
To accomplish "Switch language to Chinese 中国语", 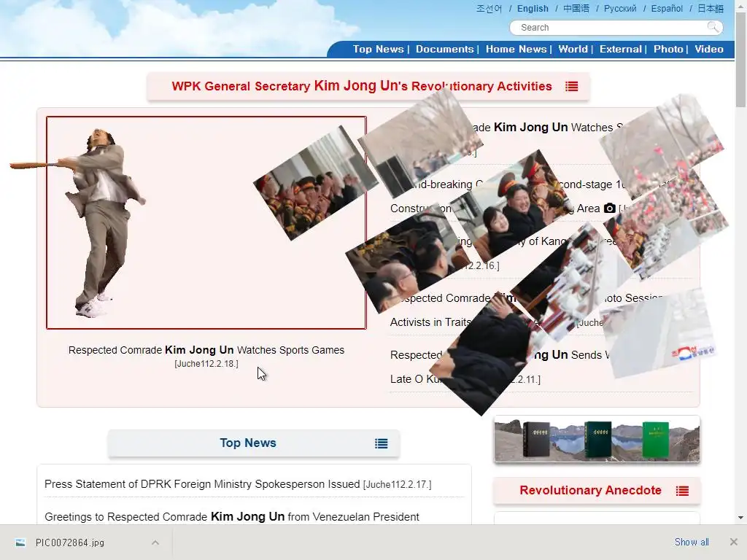I will click(x=576, y=9).
